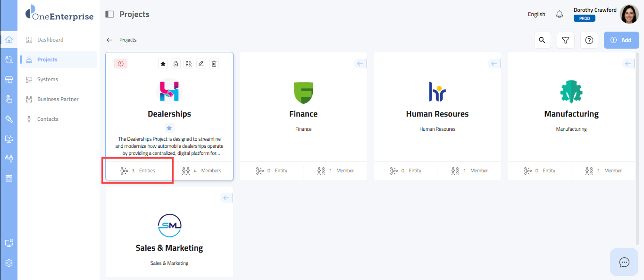Open members management icon on Dealerships card
This screenshot has height=280, width=644.
(x=188, y=64)
